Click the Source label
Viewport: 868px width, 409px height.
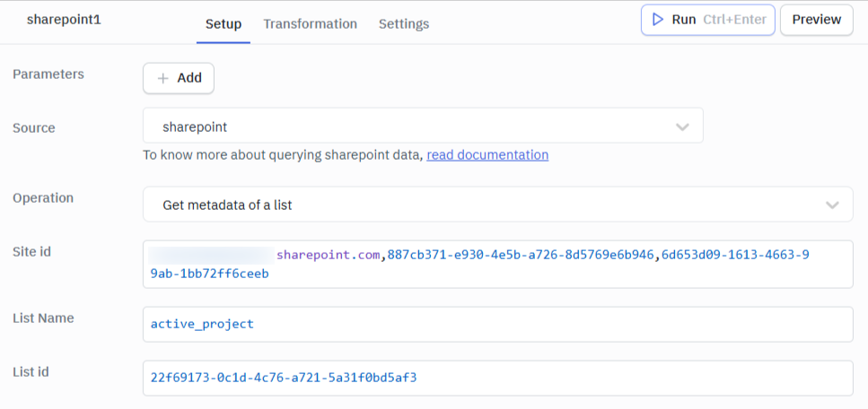34,128
